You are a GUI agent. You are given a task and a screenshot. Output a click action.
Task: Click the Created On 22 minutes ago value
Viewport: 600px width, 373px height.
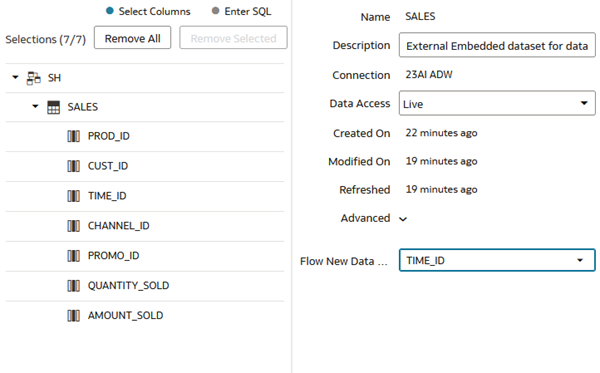[441, 133]
